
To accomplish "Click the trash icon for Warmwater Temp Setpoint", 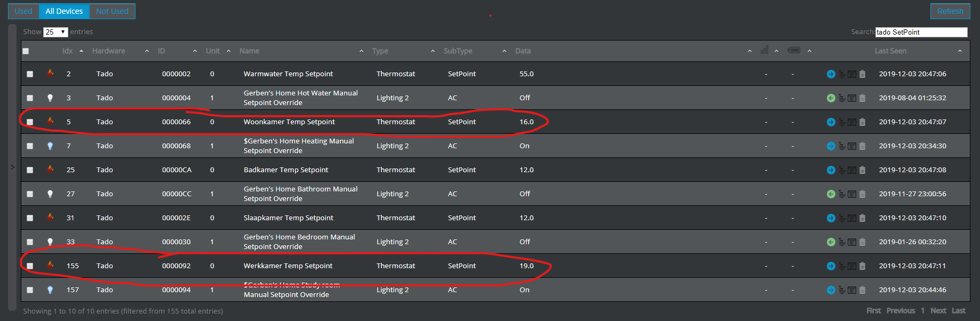I will (x=862, y=74).
